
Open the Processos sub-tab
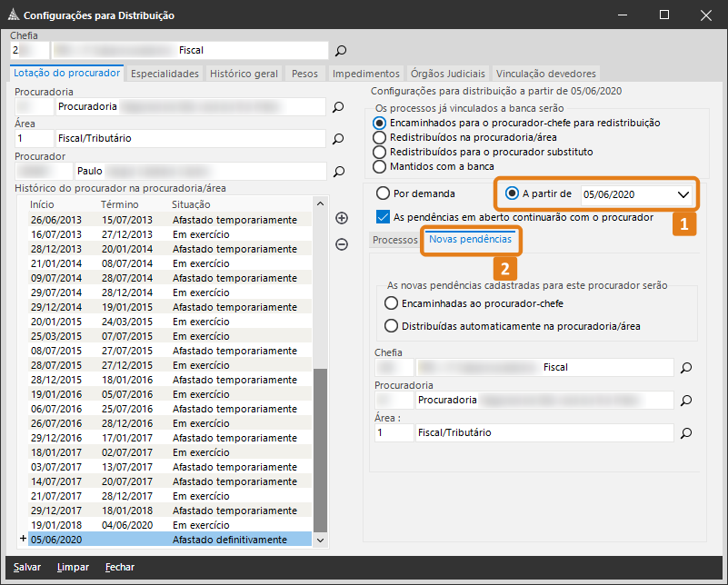[395, 240]
